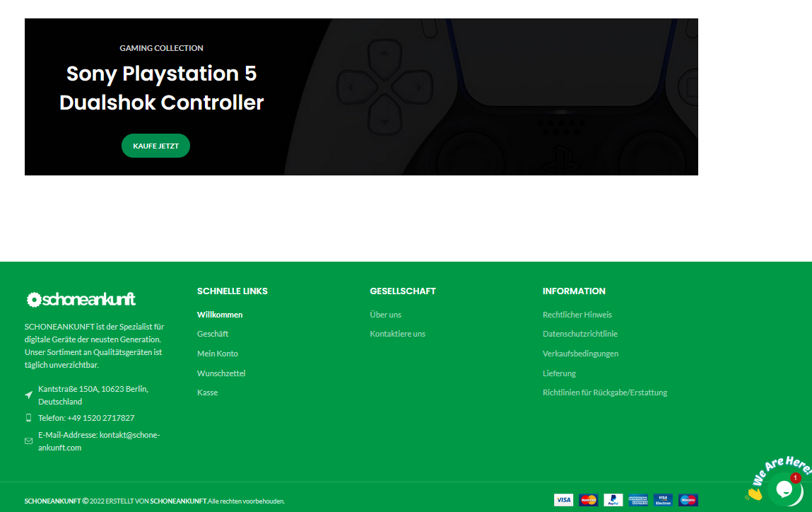Open the Wunschzettel link

coord(221,373)
